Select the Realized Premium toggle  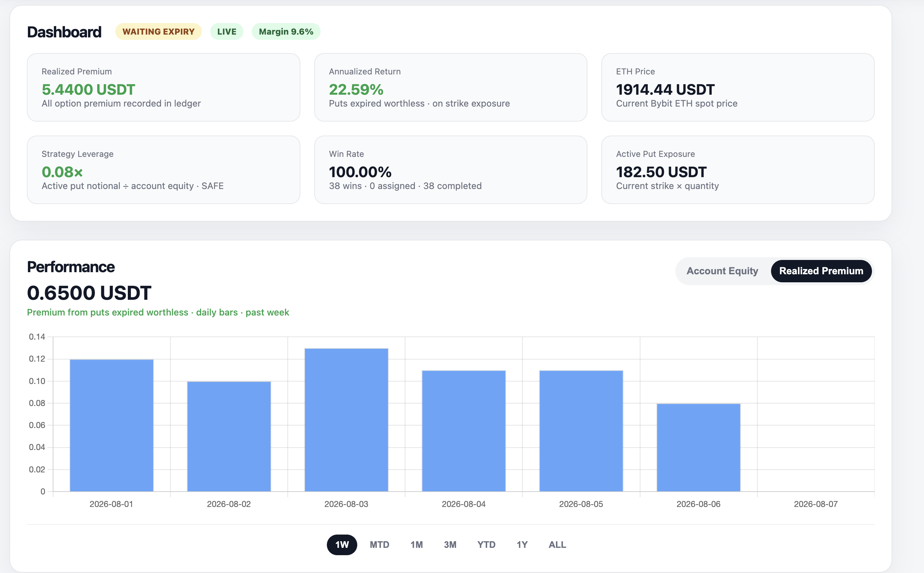tap(821, 271)
